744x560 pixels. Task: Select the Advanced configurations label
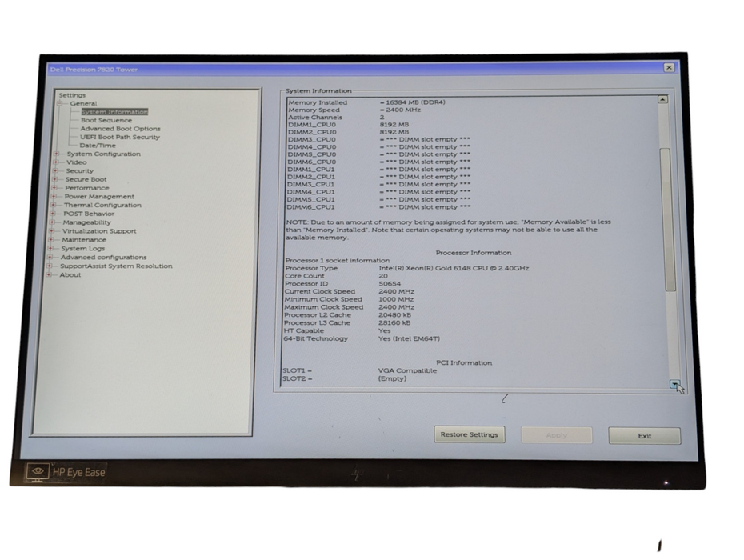click(103, 258)
